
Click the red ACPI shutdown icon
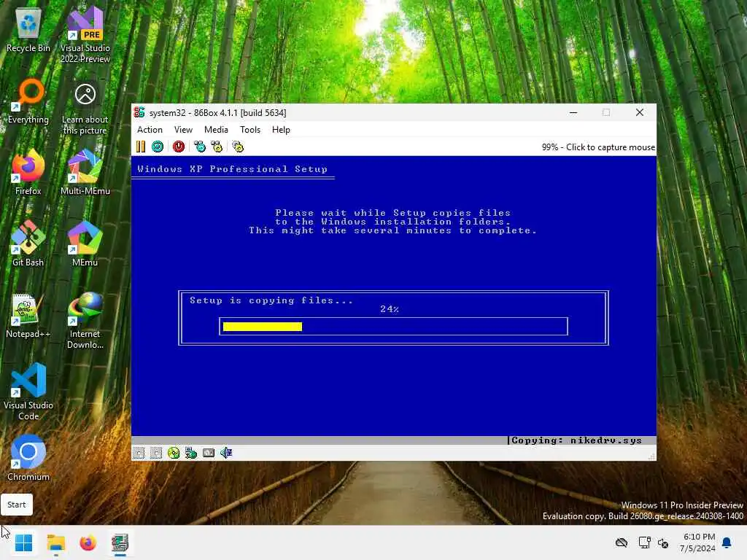click(x=179, y=147)
